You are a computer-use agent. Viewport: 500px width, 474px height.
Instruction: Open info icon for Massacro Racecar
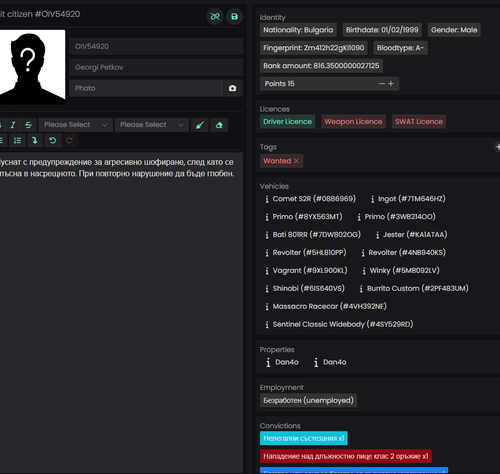point(267,307)
